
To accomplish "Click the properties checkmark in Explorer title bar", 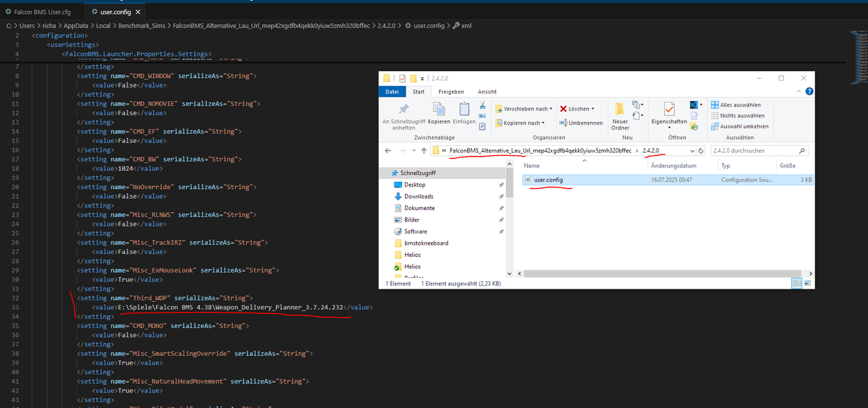I will (402, 78).
